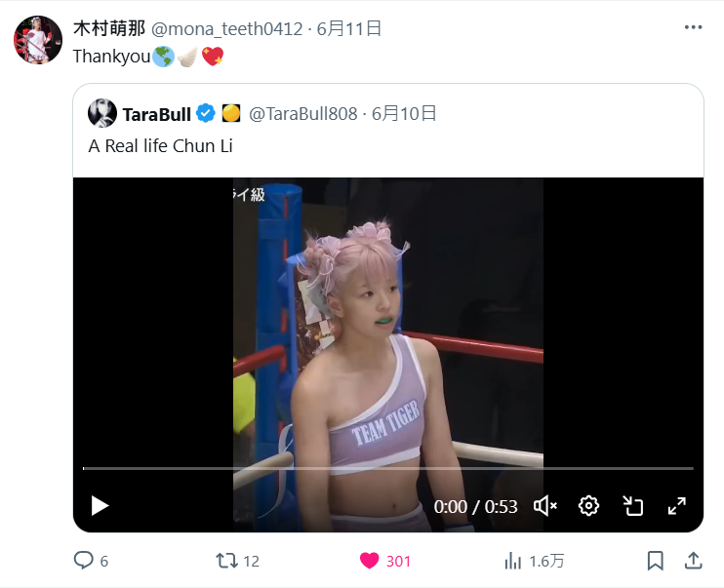The height and width of the screenshot is (588, 724).
Task: Play the embedded video
Action: (x=100, y=506)
